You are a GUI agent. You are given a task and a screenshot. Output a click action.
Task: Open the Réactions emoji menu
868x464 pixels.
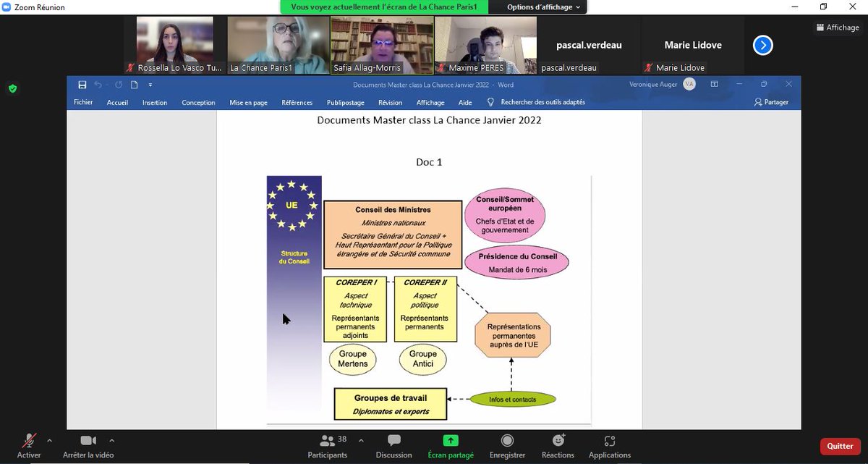[x=558, y=446]
